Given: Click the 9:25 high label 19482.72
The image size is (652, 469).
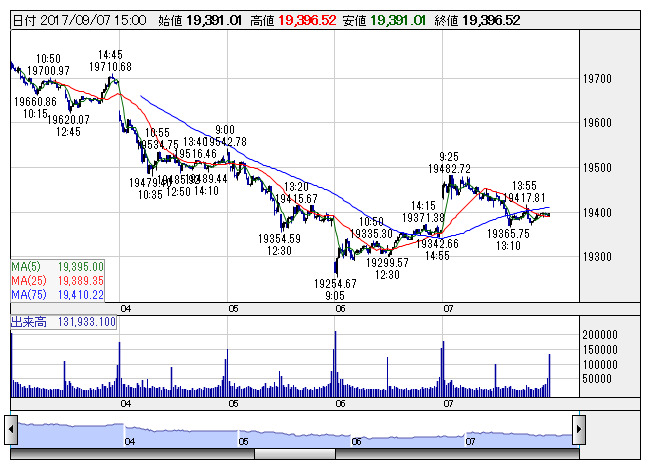Looking at the screenshot, I should (x=449, y=169).
